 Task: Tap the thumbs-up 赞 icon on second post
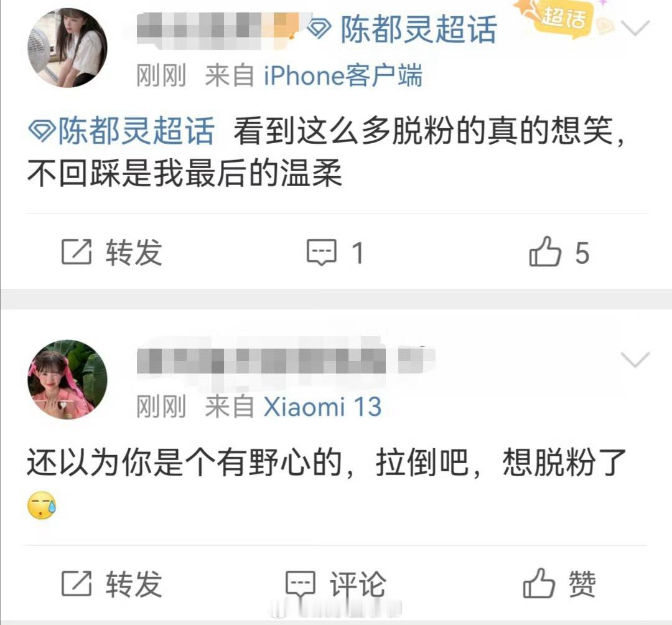point(539,583)
